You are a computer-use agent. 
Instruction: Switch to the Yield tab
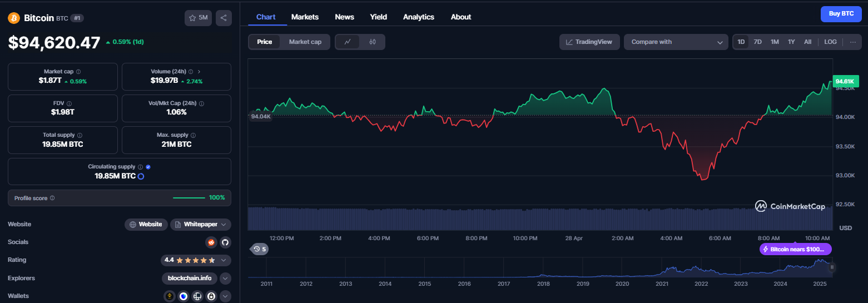coord(378,17)
